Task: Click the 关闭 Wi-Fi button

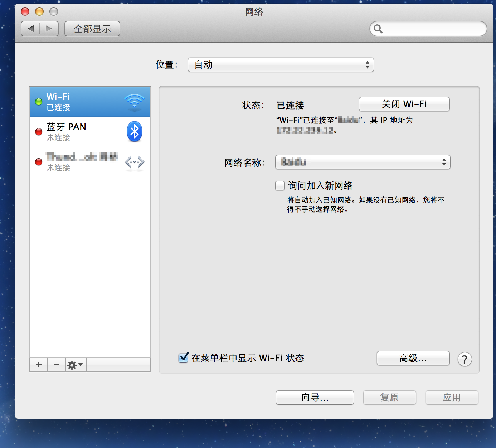Action: click(x=404, y=104)
